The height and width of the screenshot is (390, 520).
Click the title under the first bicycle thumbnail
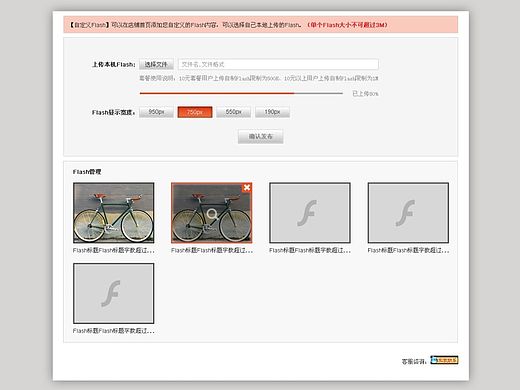coord(114,250)
